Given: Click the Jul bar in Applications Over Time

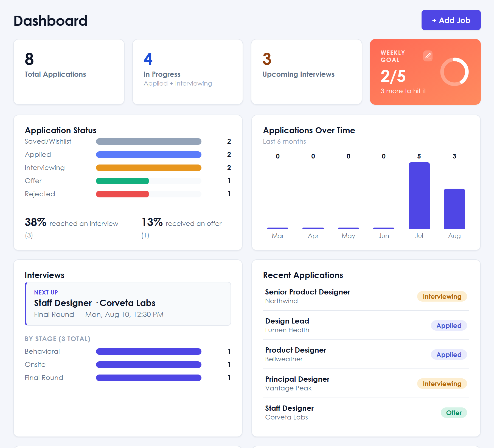Looking at the screenshot, I should pos(419,195).
